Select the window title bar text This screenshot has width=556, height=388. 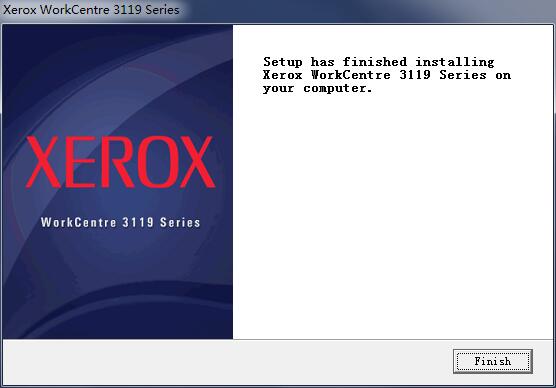[91, 10]
